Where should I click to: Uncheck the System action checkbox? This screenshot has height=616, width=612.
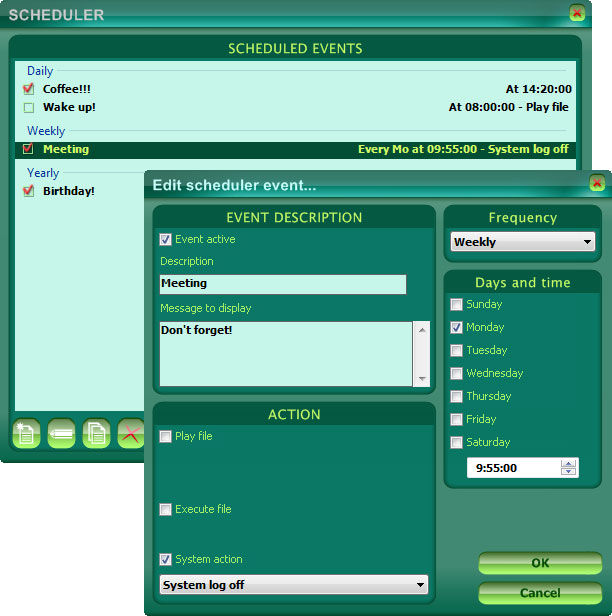coord(165,559)
